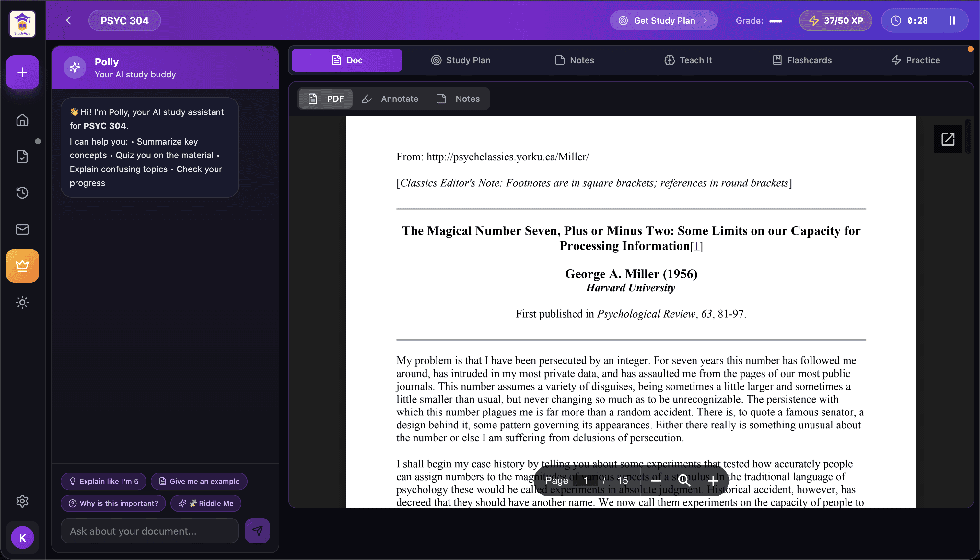The image size is (980, 560).
Task: Zoom in PDF with plus control
Action: pyautogui.click(x=713, y=480)
